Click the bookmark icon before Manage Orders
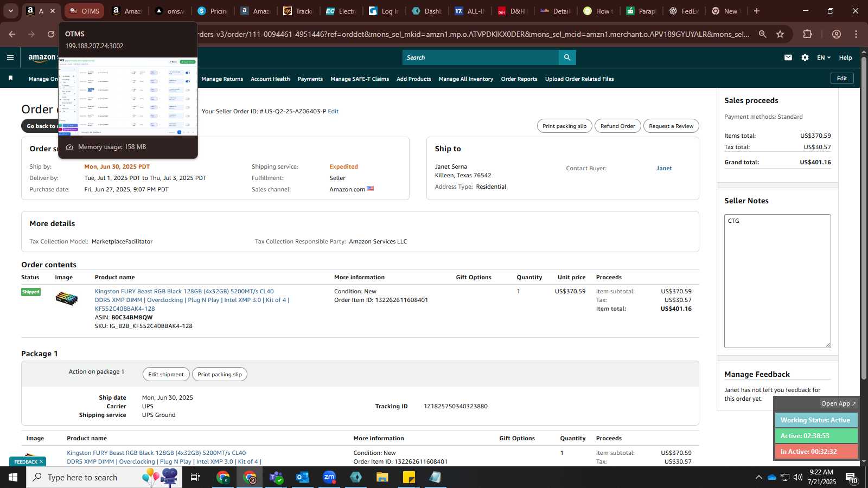Image resolution: width=868 pixels, height=488 pixels. [10, 79]
